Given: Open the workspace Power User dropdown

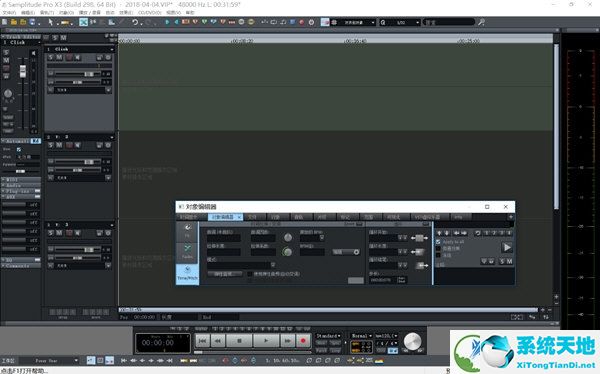Looking at the screenshot, I should point(49,361).
